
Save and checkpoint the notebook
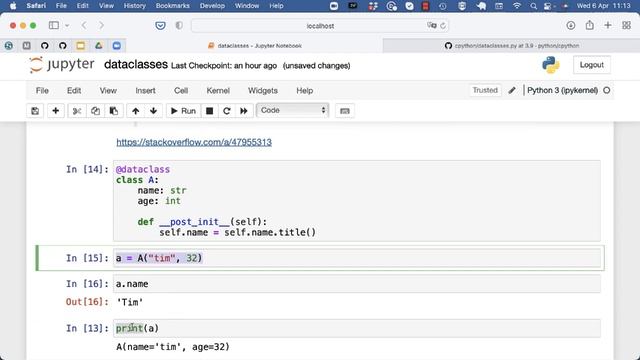point(35,111)
